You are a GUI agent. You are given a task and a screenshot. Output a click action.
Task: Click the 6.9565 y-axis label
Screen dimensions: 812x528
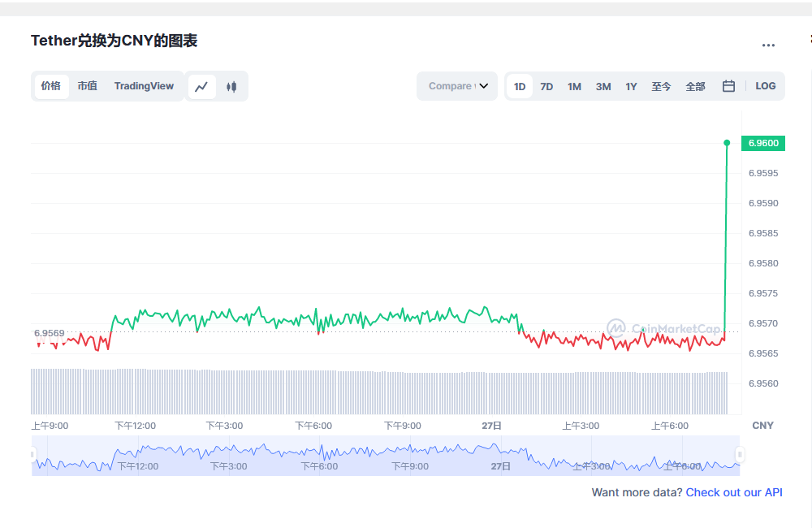(763, 353)
